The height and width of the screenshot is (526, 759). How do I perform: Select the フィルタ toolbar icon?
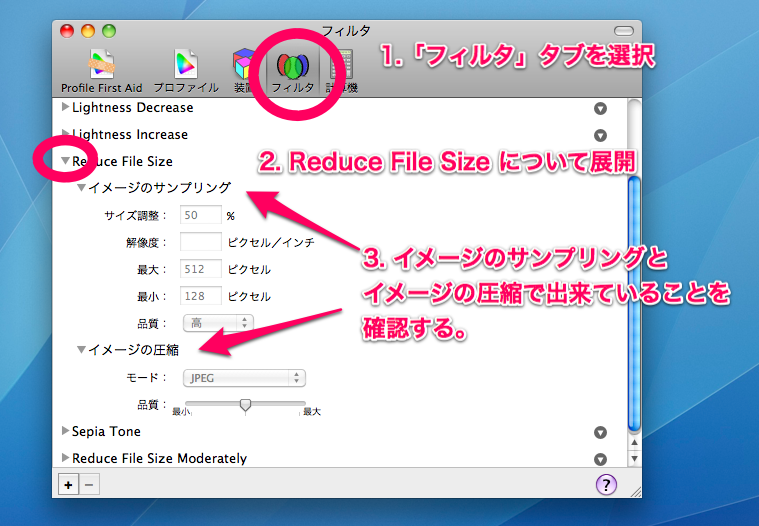tap(292, 71)
